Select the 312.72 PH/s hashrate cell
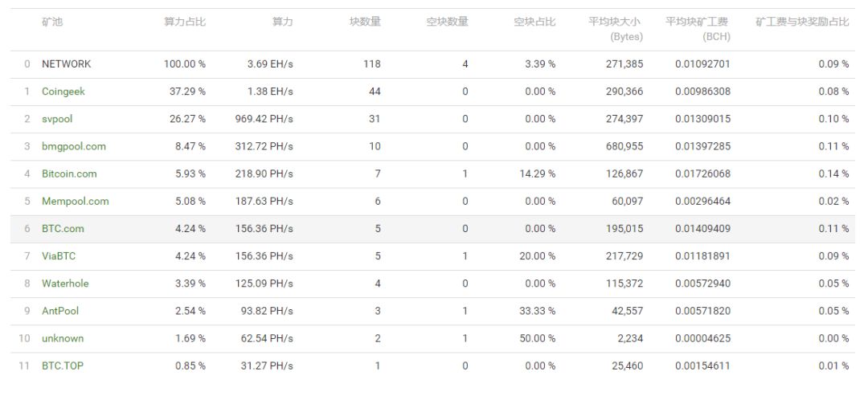Viewport: 868px width, 396px height. (x=264, y=146)
